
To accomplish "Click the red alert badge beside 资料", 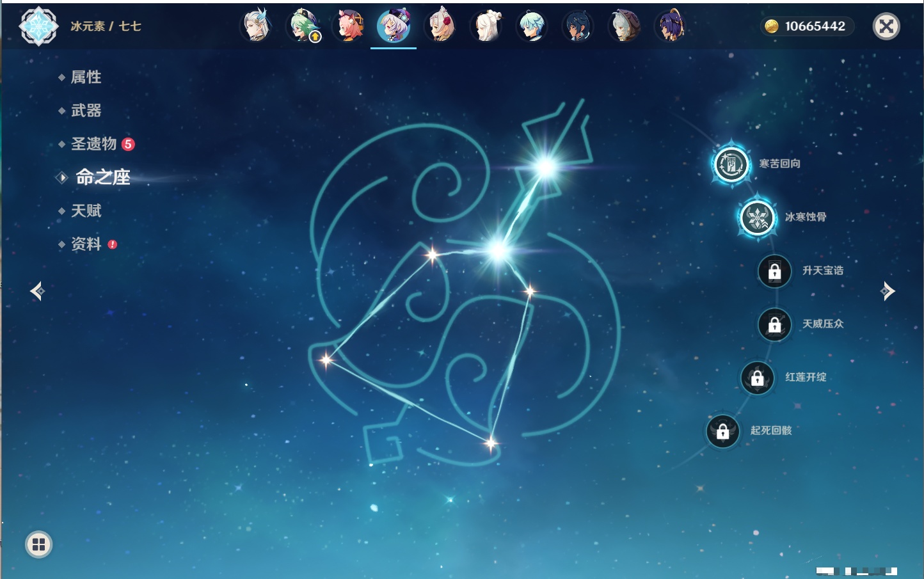I will click(x=113, y=244).
